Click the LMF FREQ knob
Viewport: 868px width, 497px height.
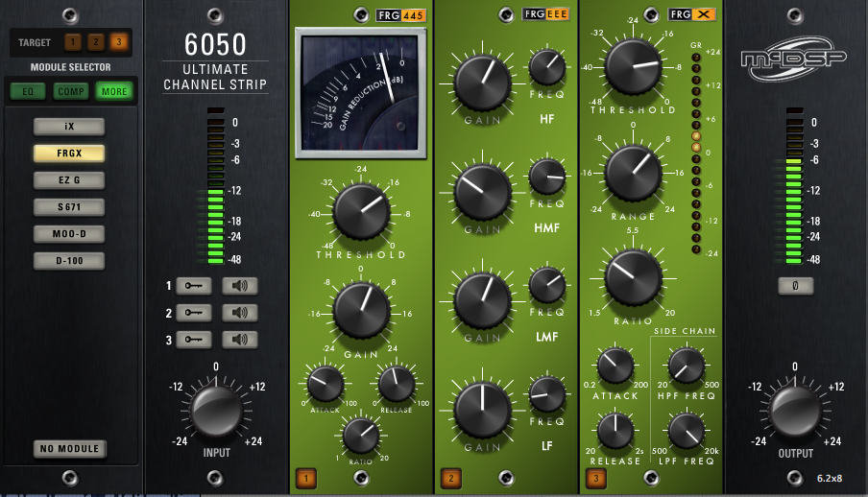[x=547, y=285]
